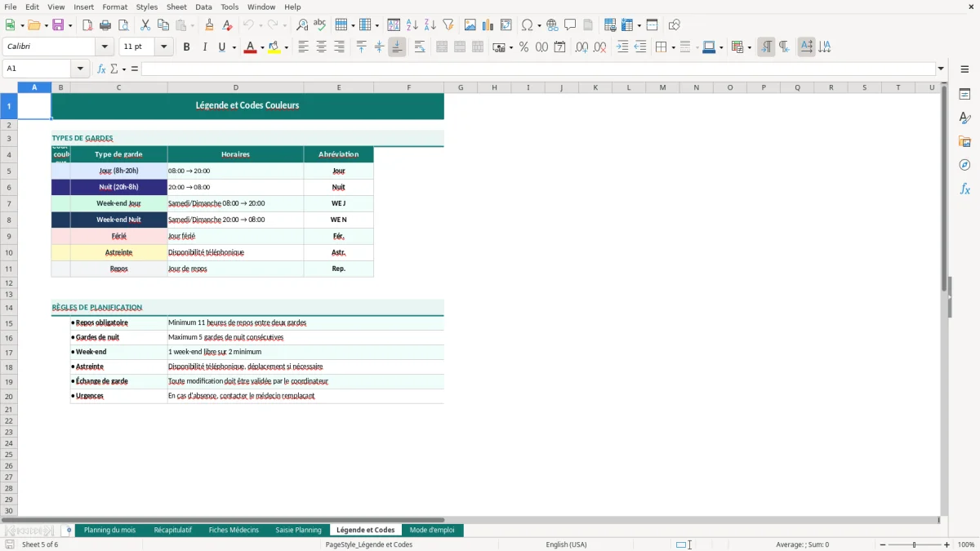Click the 100% zoom level in status bar
This screenshot has height=551, width=980.
tap(966, 544)
